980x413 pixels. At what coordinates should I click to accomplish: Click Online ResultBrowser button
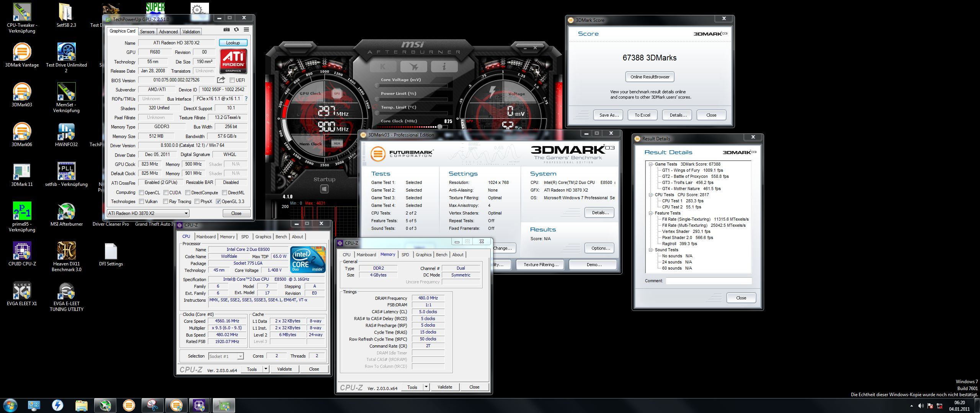coord(650,77)
